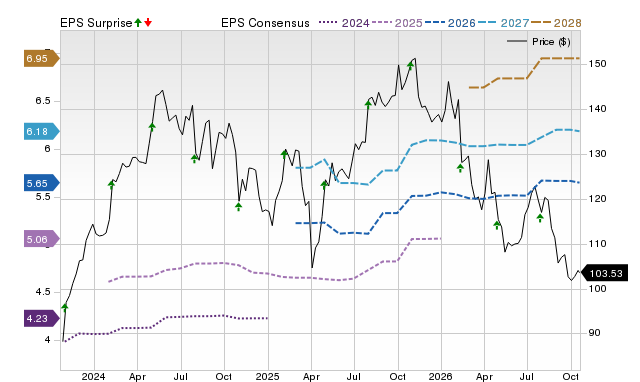Toggle the 2025 consensus series in the legend
640x382 pixels.
[397, 23]
